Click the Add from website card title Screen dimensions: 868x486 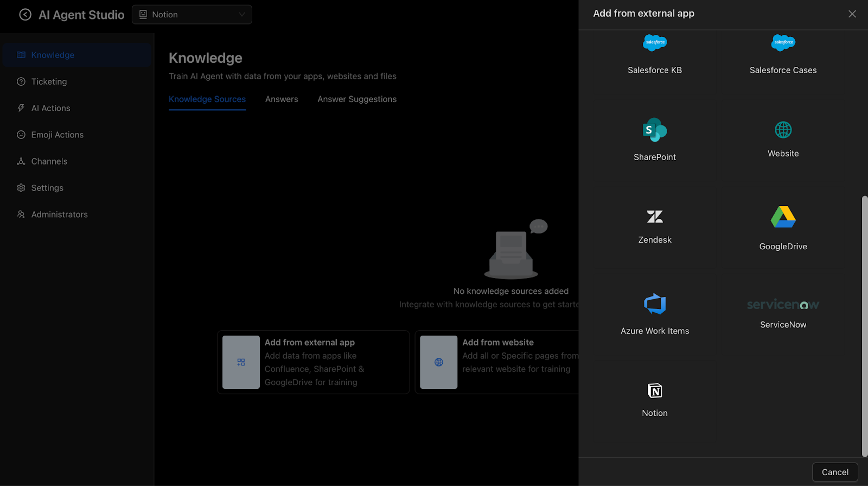(x=498, y=343)
